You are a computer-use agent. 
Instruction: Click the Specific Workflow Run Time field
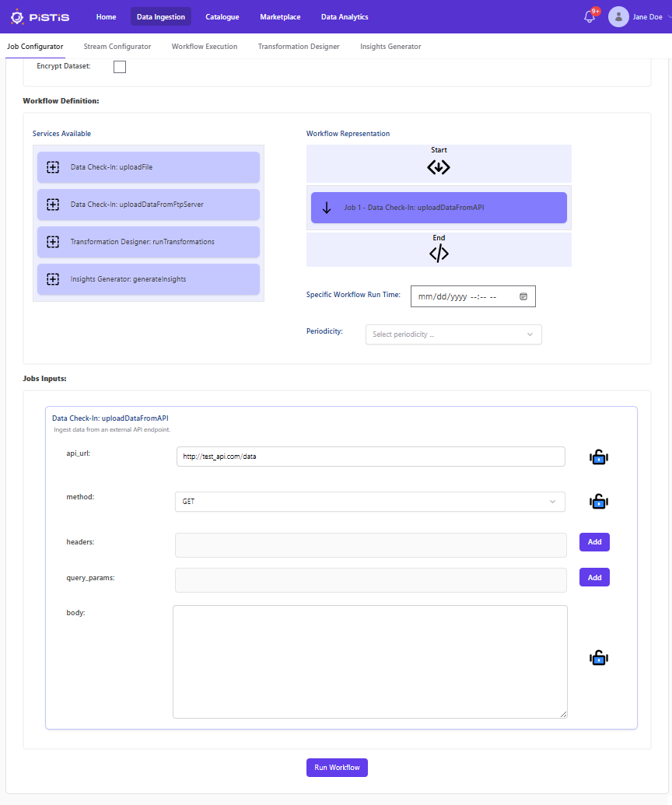473,296
